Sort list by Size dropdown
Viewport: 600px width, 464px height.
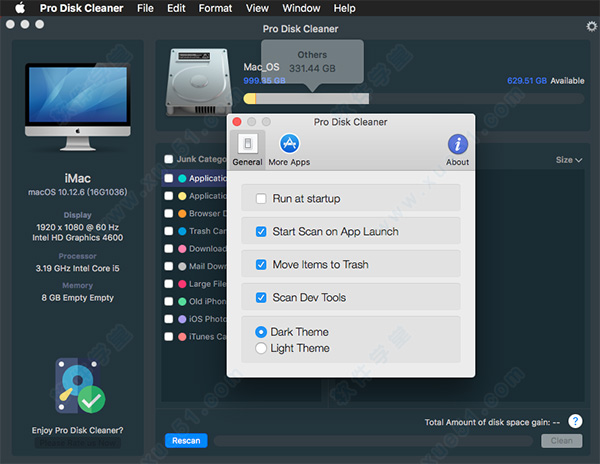569,160
